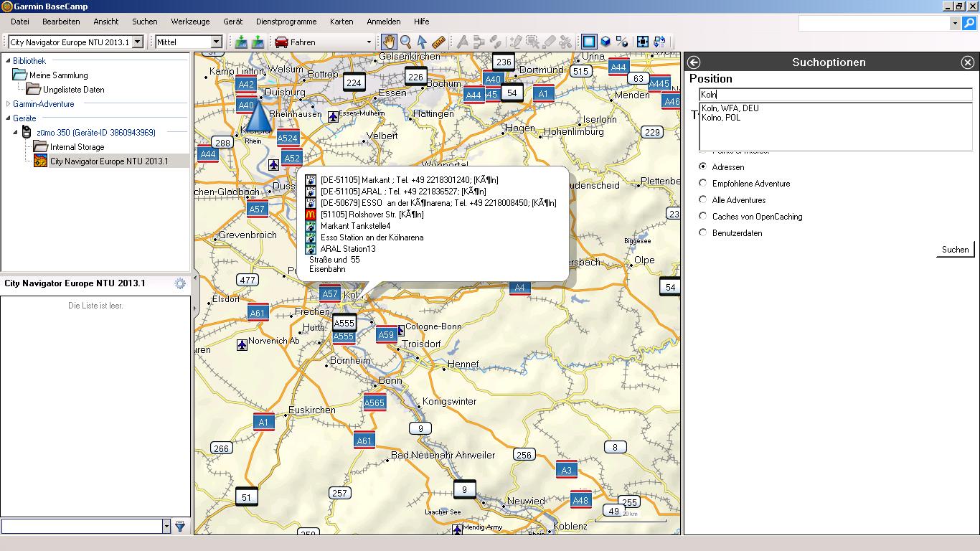
Task: Open the Dienstprogramme menu
Action: pos(286,22)
